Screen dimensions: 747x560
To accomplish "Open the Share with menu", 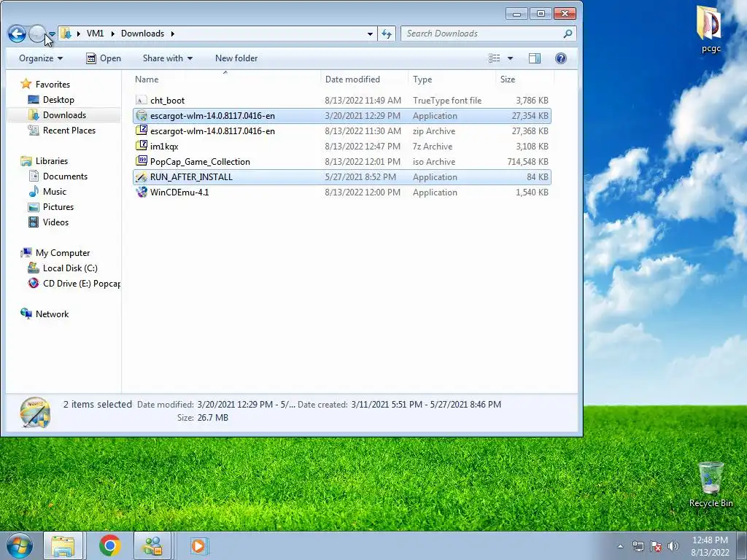I will click(x=168, y=58).
